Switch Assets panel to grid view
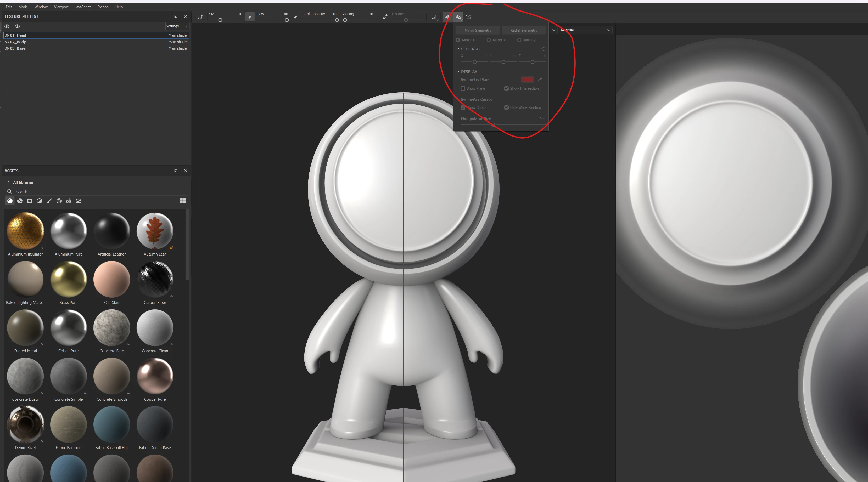This screenshot has width=868, height=482. (183, 201)
